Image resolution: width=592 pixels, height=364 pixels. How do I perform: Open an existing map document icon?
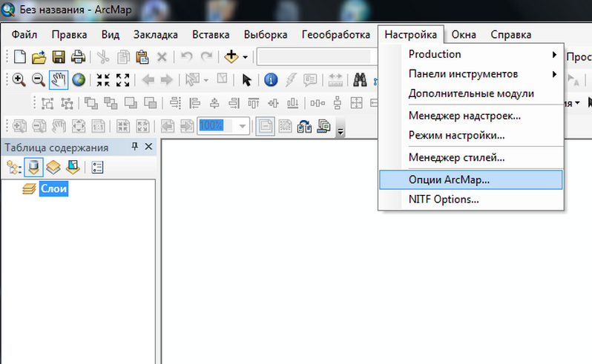[x=39, y=57]
